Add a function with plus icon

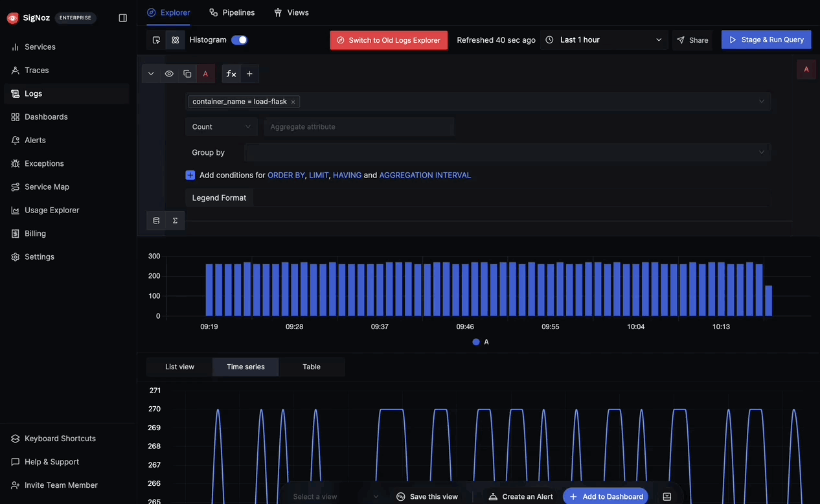coord(249,74)
